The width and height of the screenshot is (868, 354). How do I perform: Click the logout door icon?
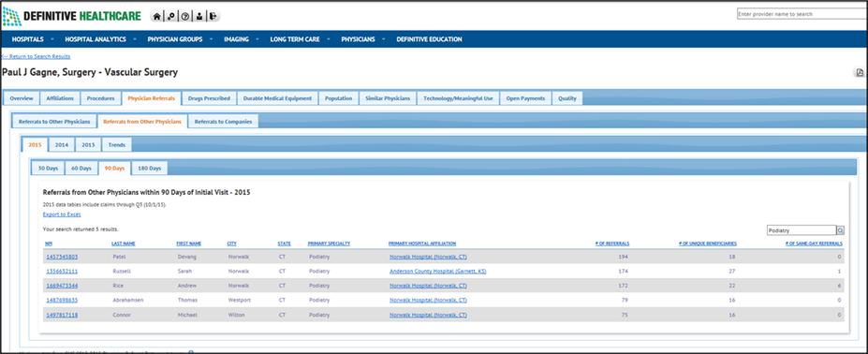213,17
